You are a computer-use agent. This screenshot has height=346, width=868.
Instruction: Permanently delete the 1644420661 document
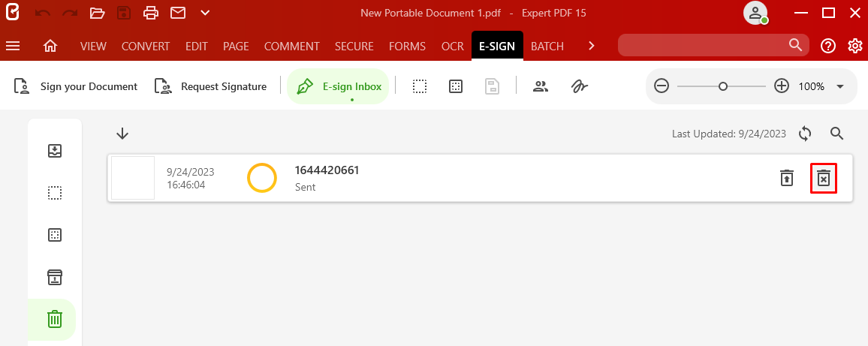coord(823,179)
